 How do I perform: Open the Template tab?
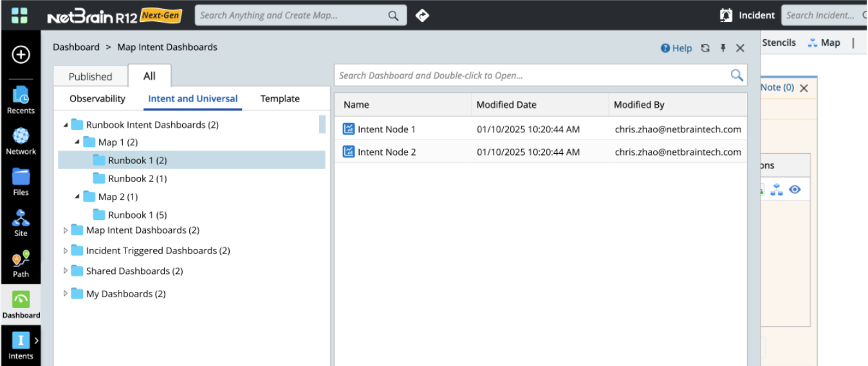280,99
